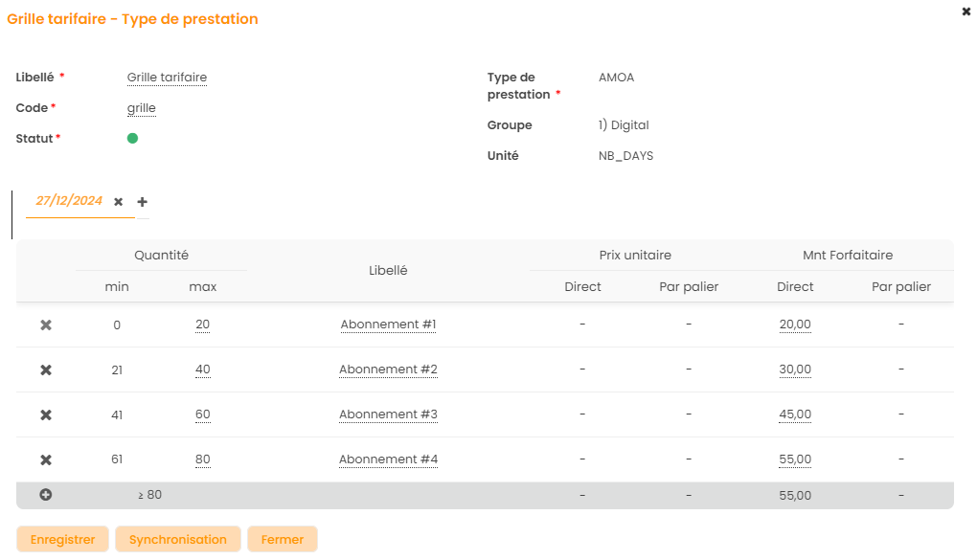Edit max quantity 80 for Abonnement #4
Viewport: 977px width, 560px height.
point(202,459)
